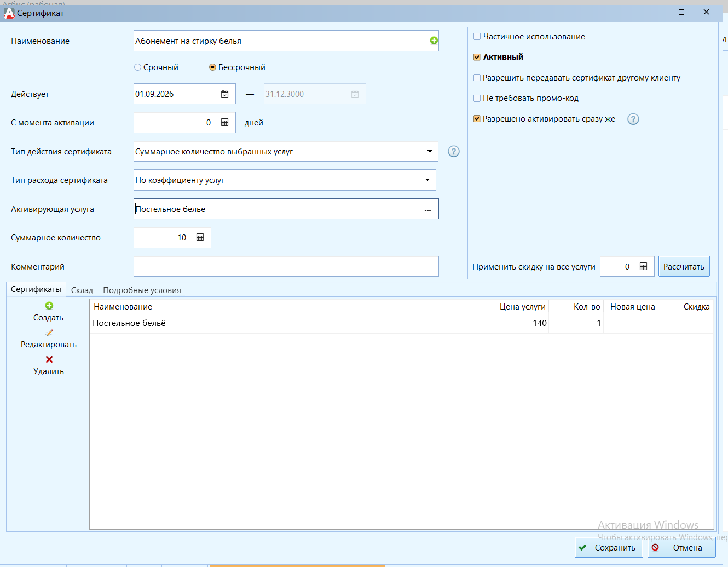Click into the Комментарий field

pos(286,266)
